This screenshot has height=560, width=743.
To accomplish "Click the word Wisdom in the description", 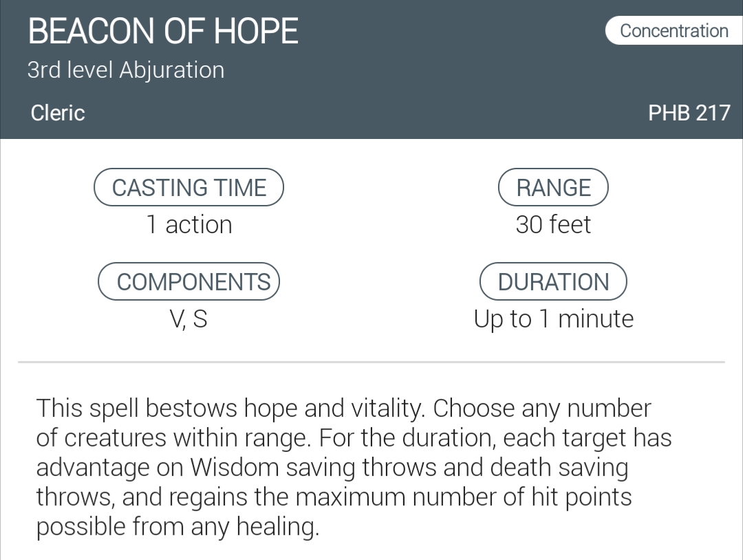I will point(234,468).
